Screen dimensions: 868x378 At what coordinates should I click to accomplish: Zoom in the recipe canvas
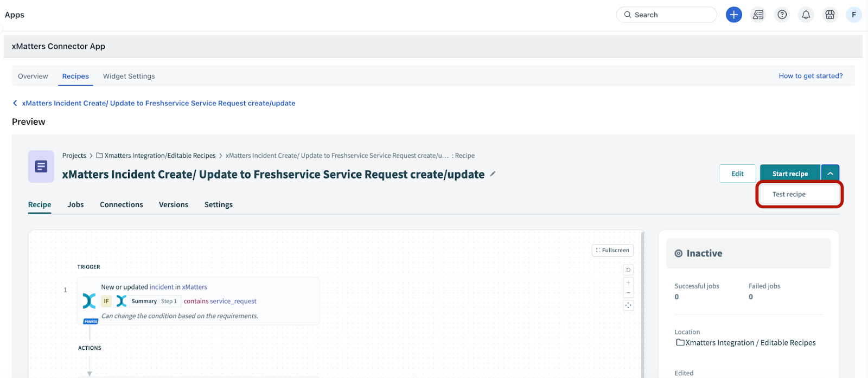click(628, 282)
